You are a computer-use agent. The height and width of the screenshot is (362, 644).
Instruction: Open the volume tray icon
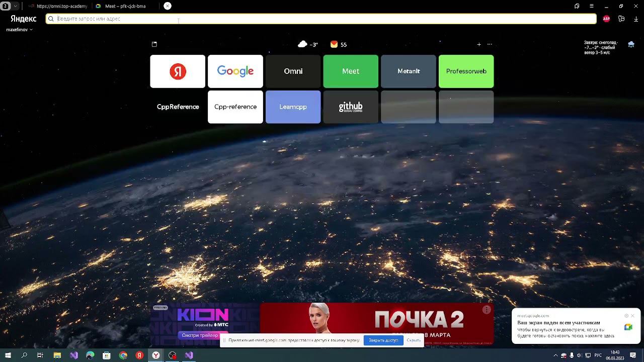(x=579, y=355)
